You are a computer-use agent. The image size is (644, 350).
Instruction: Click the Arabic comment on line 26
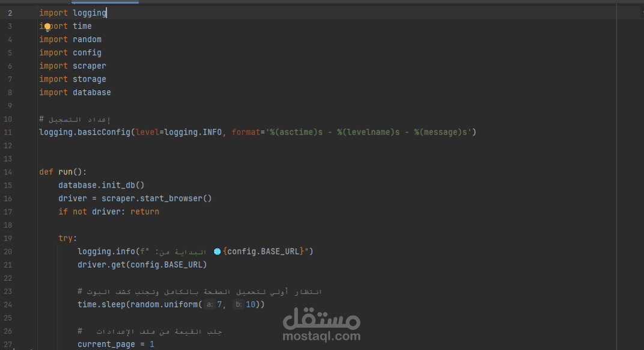(150, 331)
